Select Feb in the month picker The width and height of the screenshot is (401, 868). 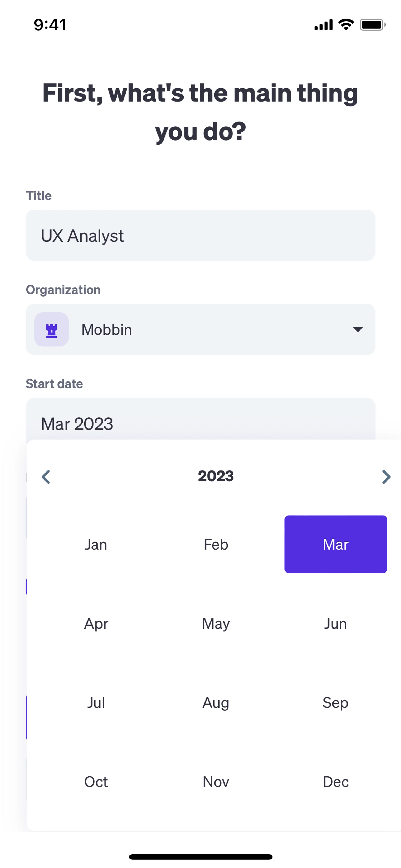click(216, 544)
